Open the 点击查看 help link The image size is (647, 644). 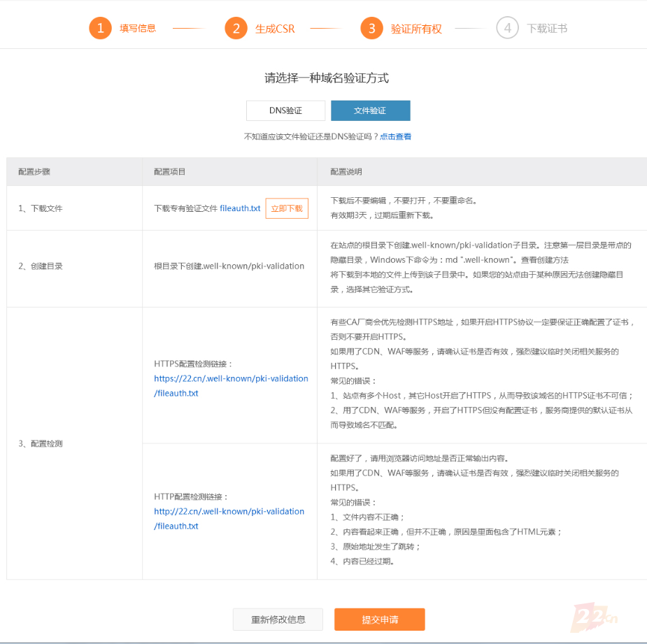(395, 136)
